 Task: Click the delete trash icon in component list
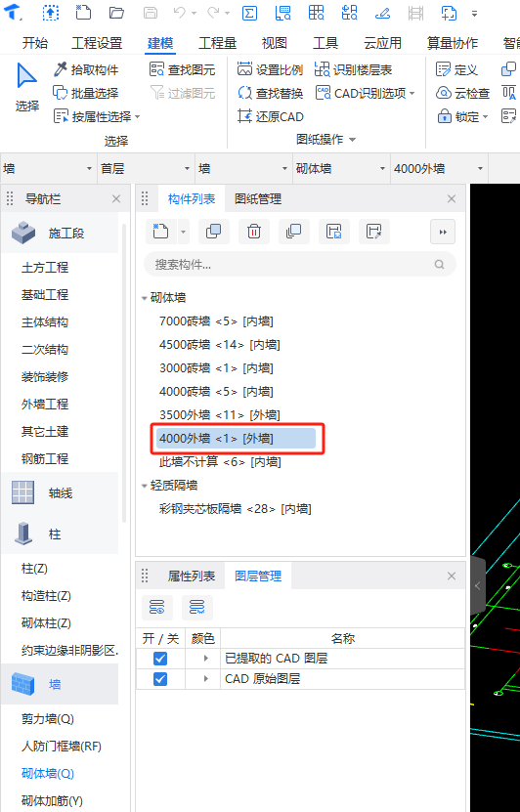click(x=254, y=232)
